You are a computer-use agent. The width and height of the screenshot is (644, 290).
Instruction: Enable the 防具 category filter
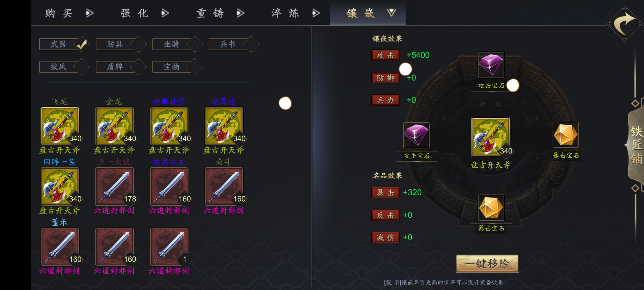pyautogui.click(x=121, y=44)
